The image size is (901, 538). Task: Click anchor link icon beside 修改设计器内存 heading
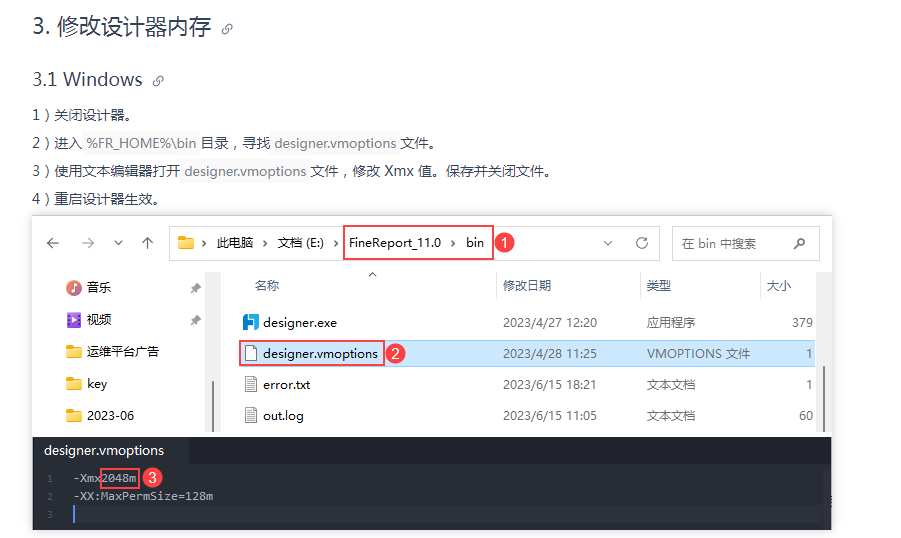point(227,29)
